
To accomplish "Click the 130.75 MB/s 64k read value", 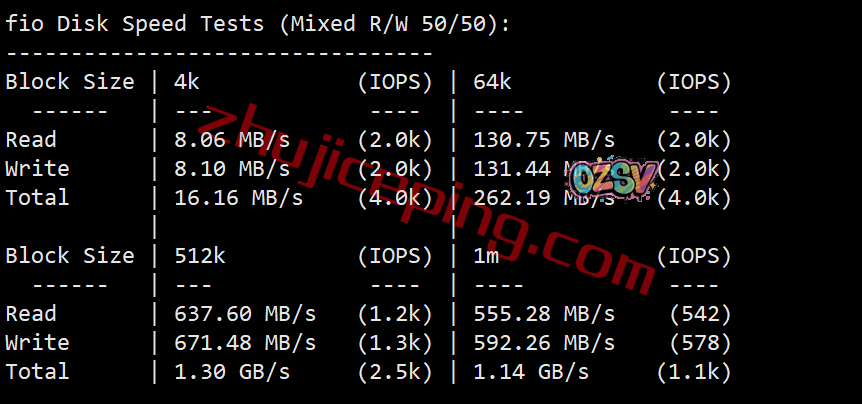I will pyautogui.click(x=544, y=140).
